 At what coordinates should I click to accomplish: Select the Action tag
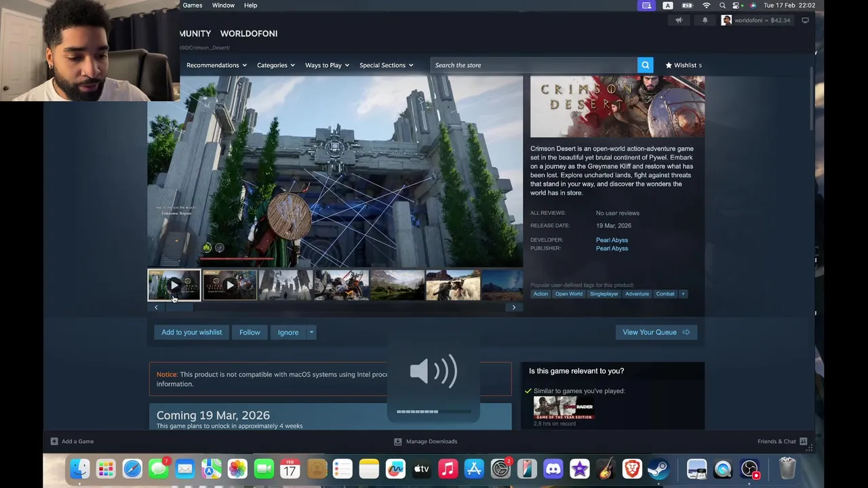(540, 293)
